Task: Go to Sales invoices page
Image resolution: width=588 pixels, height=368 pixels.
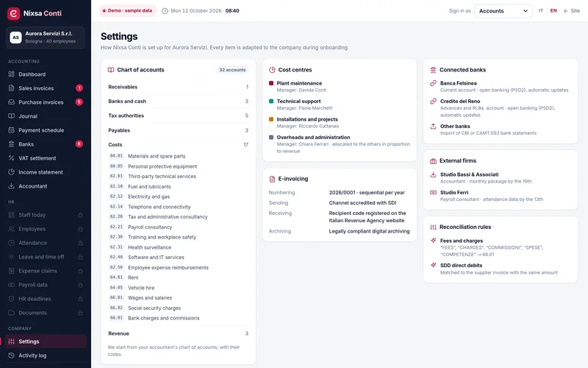Action: (46, 88)
